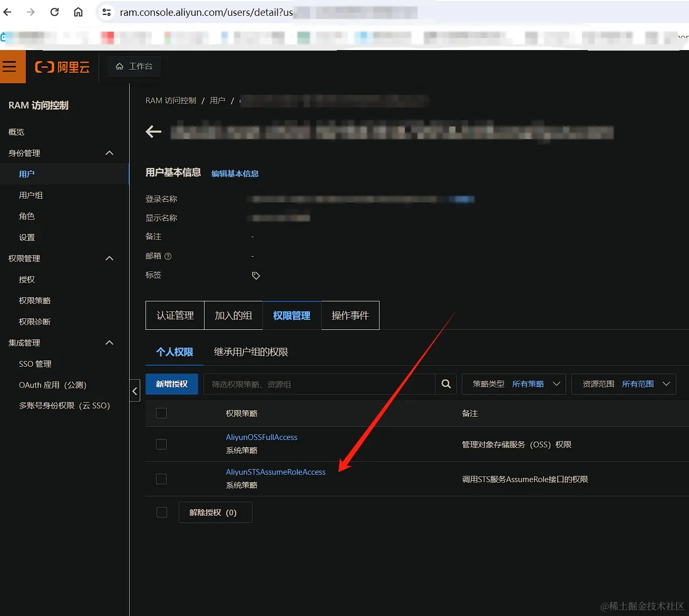This screenshot has height=616, width=689.
Task: Switch to 认证管理 tab
Action: (175, 315)
